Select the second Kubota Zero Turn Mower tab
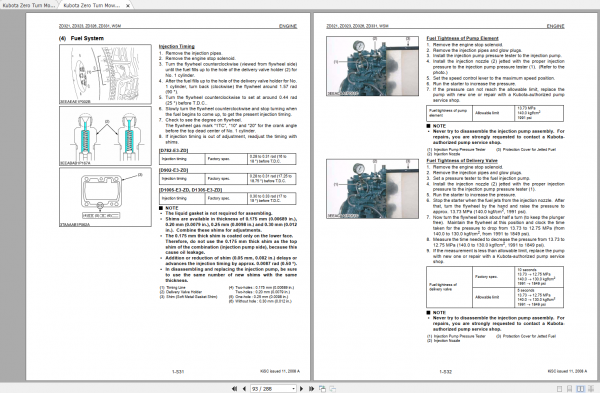600x393 pixels. point(91,5)
